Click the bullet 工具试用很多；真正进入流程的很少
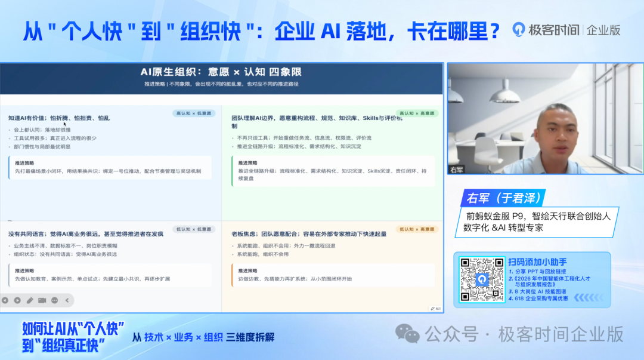This screenshot has height=360, width=644. pyautogui.click(x=55, y=139)
